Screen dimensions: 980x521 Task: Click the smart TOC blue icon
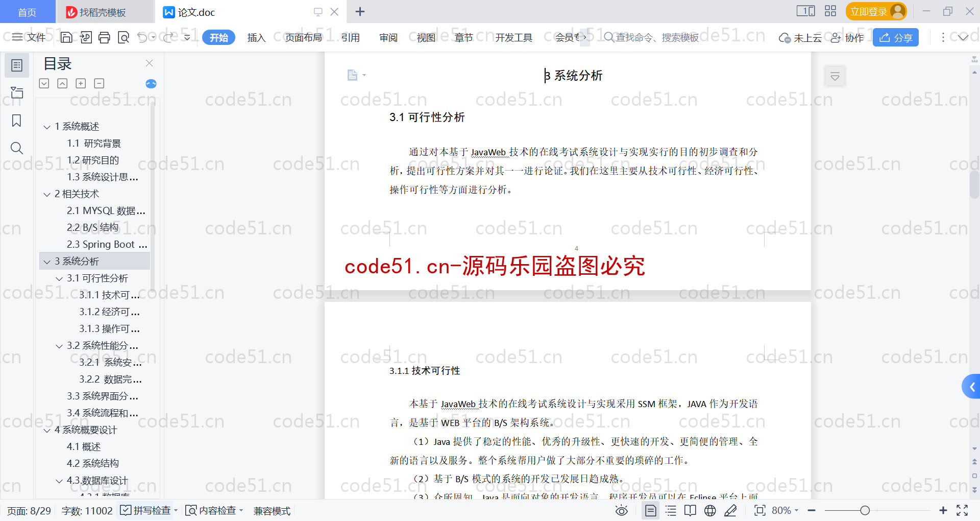click(151, 84)
